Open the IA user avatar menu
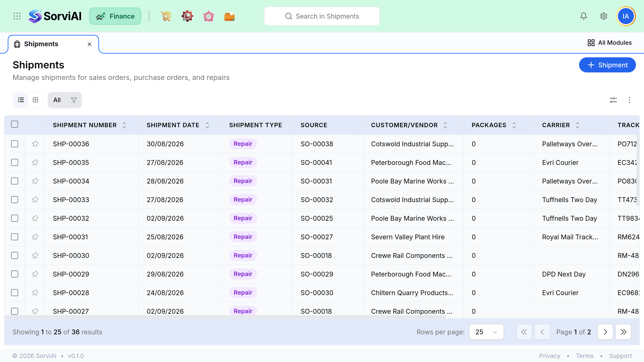 (x=626, y=16)
